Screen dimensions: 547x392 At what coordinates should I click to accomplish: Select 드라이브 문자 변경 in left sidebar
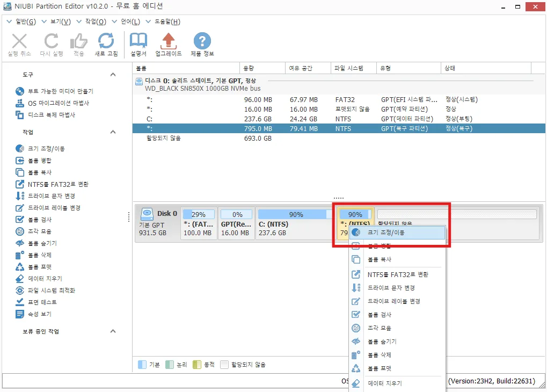tap(45, 196)
